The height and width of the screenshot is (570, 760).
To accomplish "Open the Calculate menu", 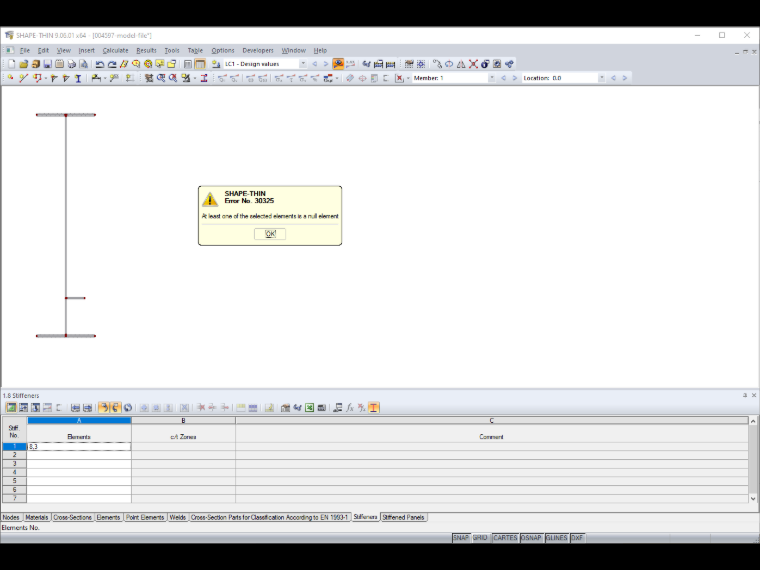I will coord(115,50).
